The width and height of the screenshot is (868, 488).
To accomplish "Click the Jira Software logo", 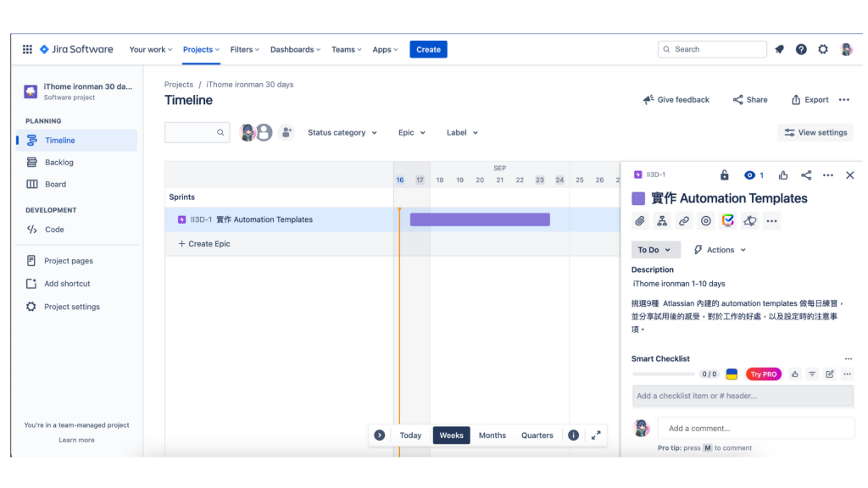I will point(76,49).
